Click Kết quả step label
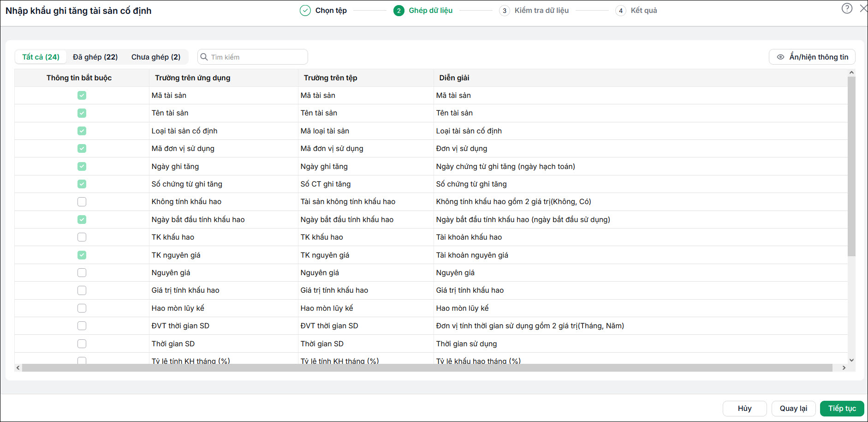This screenshot has width=868, height=422. click(x=644, y=11)
